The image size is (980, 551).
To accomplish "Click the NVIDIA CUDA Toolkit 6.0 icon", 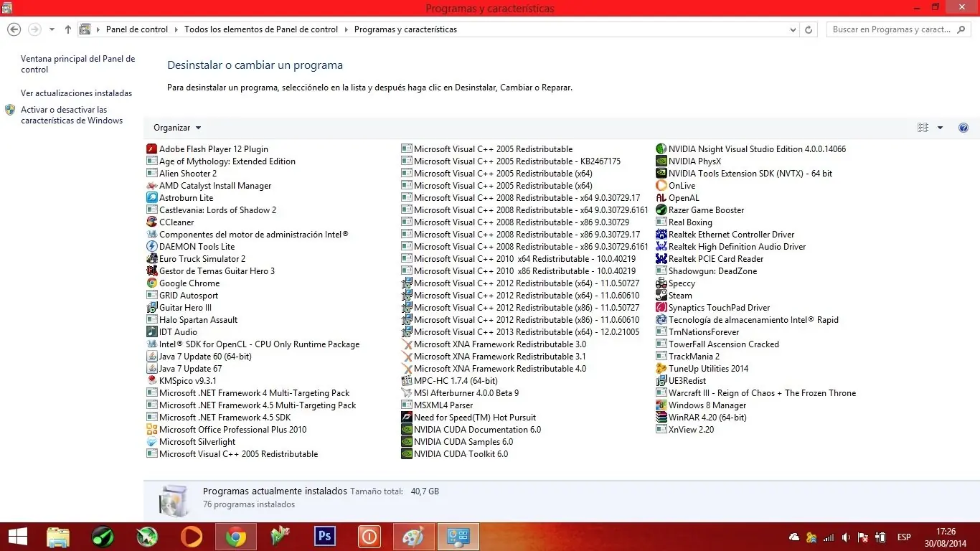I will point(407,454).
